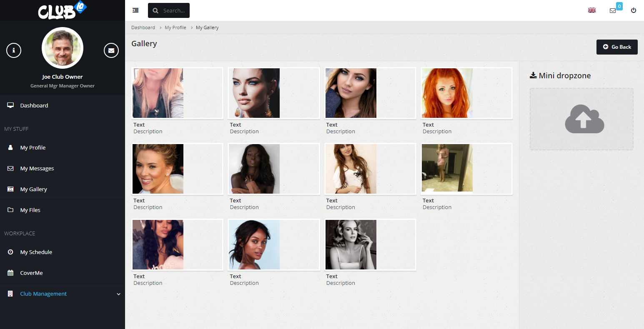Screen dimensions: 644x329
Task: Click the Club Management building icon
Action: point(10,294)
